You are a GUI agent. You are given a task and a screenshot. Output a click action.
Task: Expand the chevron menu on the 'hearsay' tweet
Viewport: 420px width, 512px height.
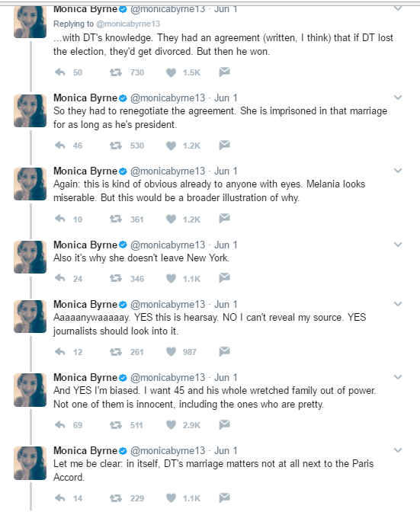coord(398,304)
